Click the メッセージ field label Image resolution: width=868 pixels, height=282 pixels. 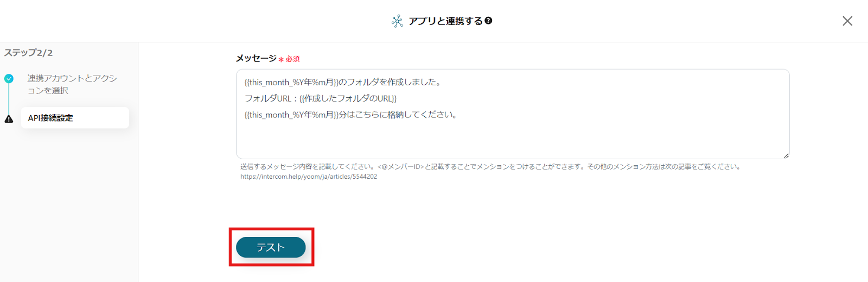(256, 58)
